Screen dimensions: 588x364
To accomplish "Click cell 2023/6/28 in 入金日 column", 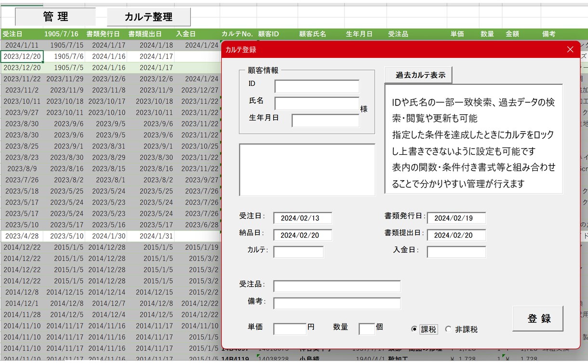I will pyautogui.click(x=197, y=225).
